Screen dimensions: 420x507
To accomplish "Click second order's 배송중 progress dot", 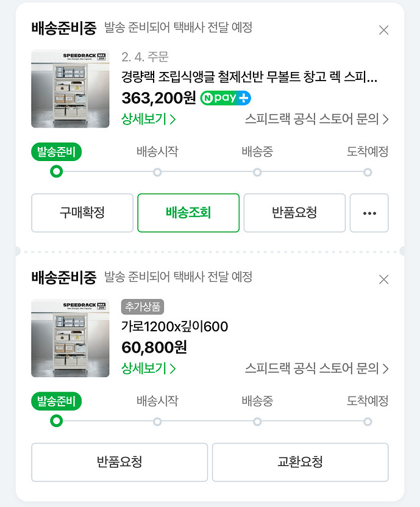I will (x=257, y=422).
